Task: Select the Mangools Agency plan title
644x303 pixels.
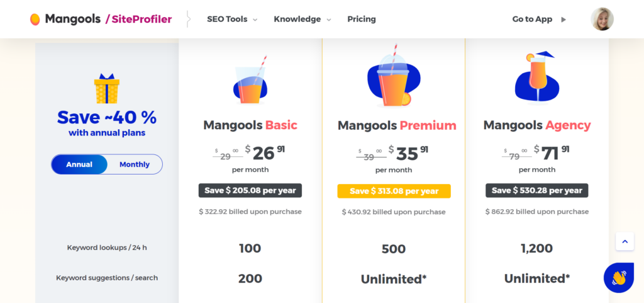Action: [x=537, y=125]
